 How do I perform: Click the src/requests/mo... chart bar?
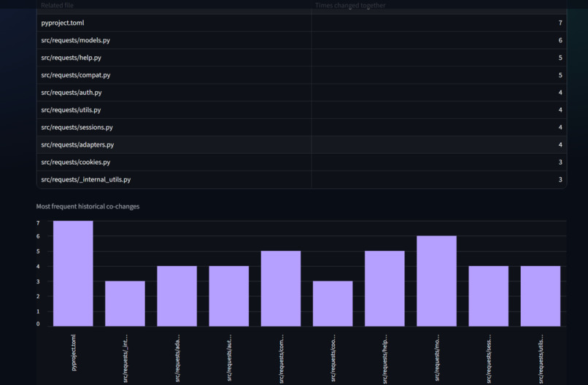coord(436,281)
